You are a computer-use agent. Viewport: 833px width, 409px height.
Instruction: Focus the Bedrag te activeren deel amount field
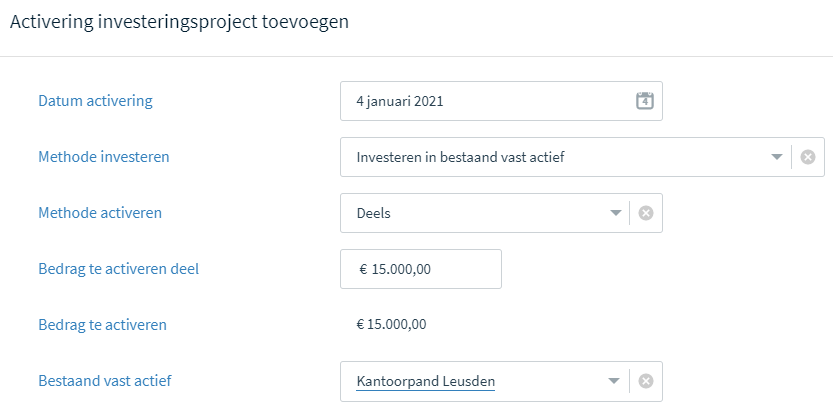pyautogui.click(x=421, y=269)
